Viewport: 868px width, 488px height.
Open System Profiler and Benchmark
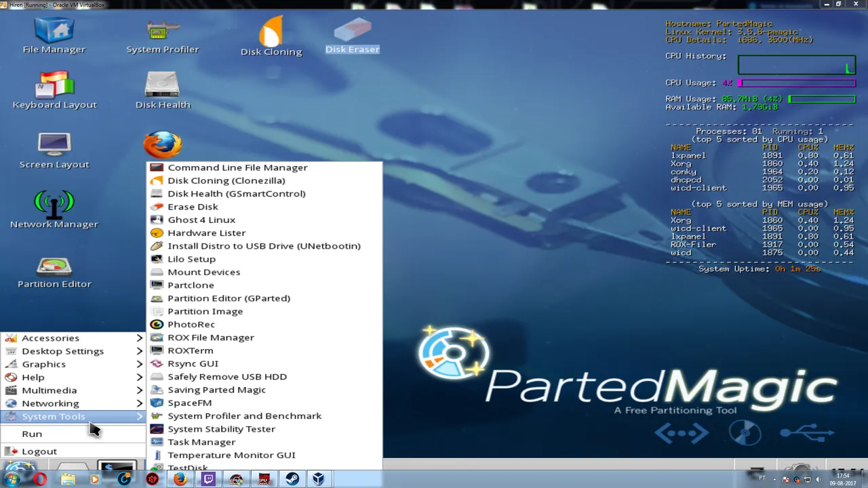point(264,416)
